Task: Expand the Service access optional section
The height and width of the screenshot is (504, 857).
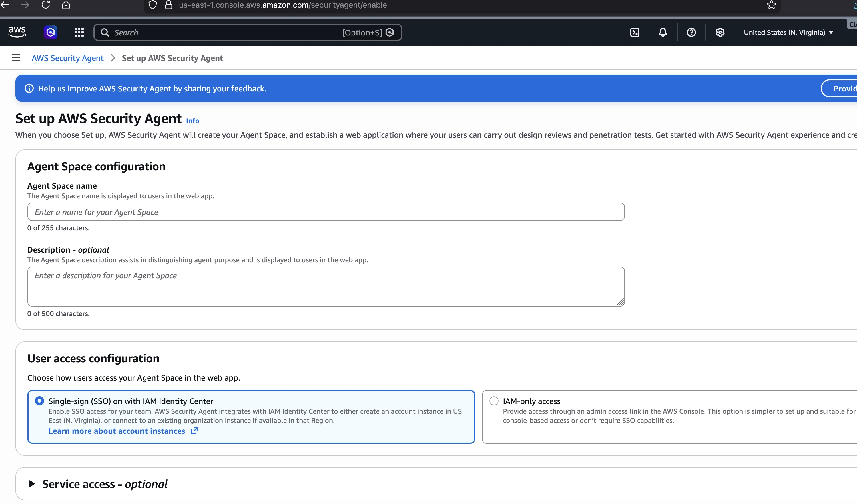Action: point(32,484)
